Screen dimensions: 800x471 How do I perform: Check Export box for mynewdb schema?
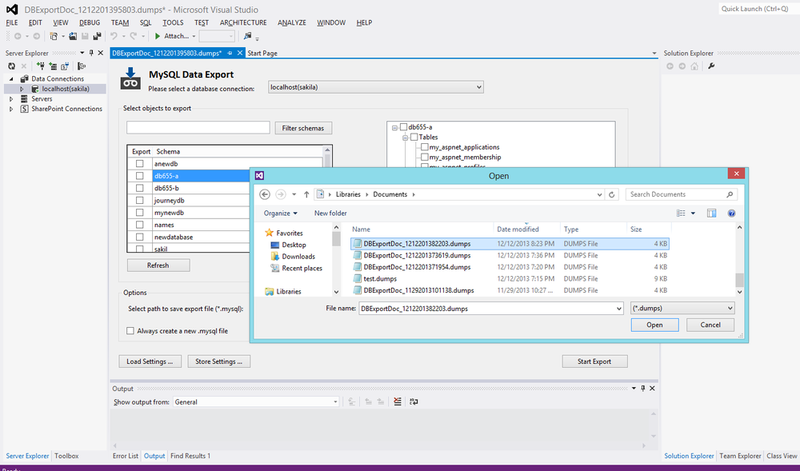[139, 213]
